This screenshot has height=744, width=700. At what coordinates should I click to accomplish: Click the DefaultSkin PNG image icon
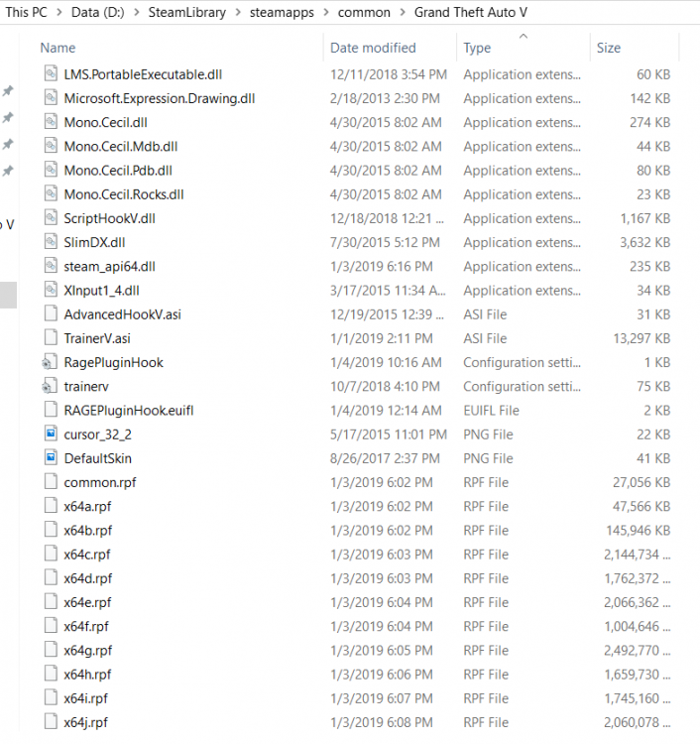[x=51, y=458]
